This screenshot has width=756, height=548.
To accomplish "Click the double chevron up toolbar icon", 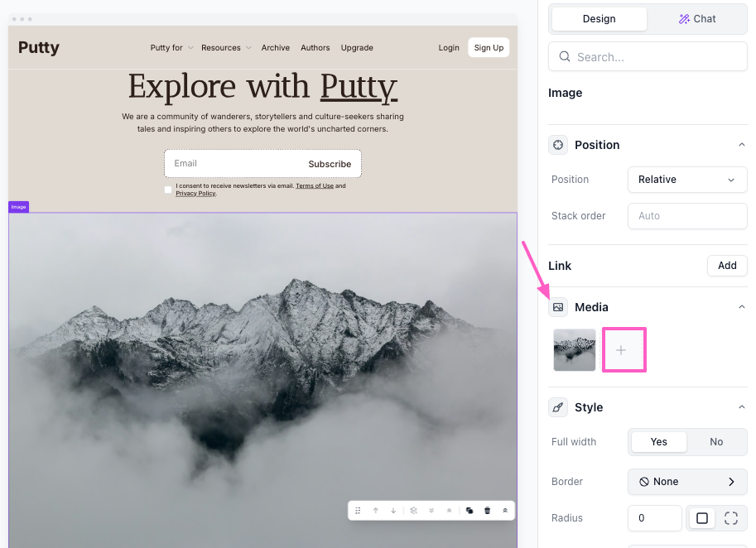I will point(504,511).
